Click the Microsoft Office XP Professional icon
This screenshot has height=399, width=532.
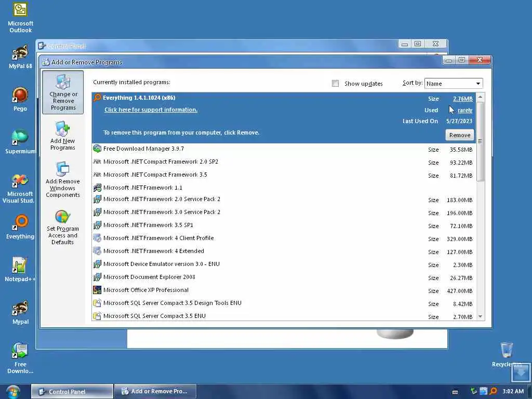[x=97, y=290]
